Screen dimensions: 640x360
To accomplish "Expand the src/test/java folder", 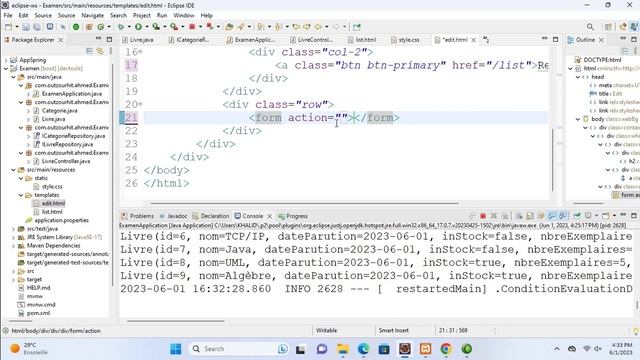I will tap(13, 229).
